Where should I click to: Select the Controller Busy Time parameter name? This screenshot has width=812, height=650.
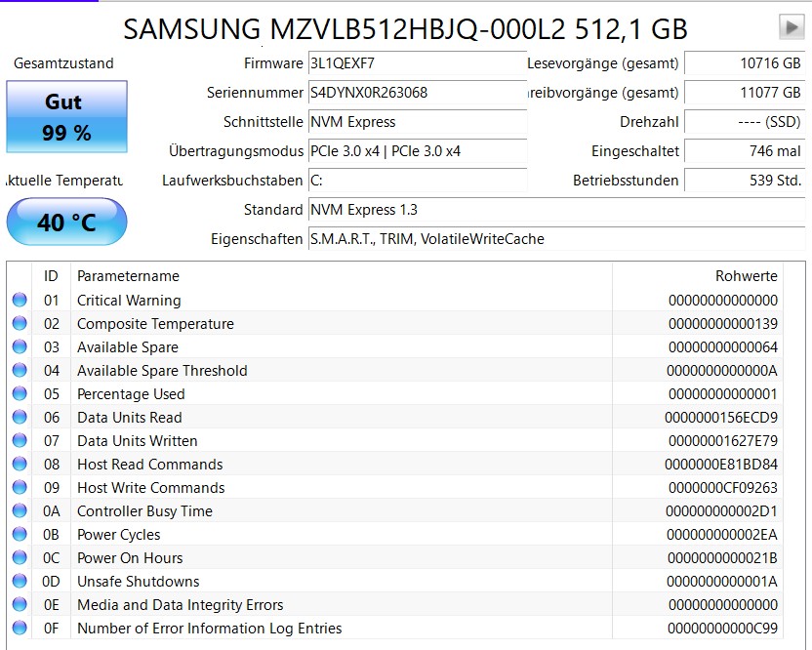pyautogui.click(x=144, y=511)
